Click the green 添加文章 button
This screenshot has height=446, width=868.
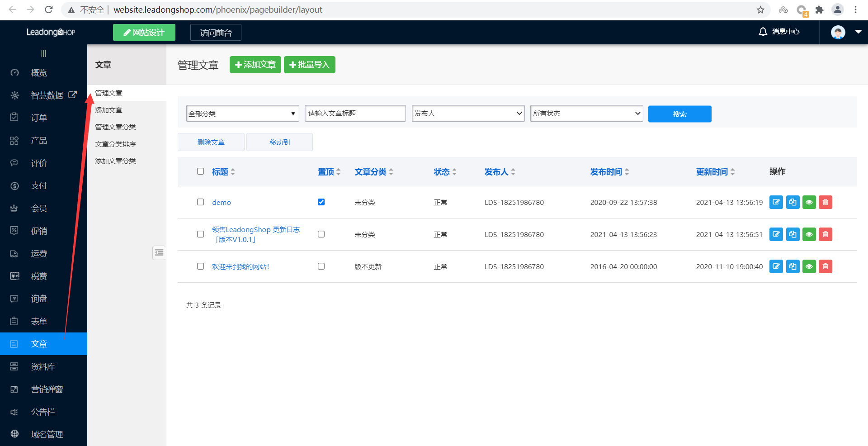[x=255, y=65]
